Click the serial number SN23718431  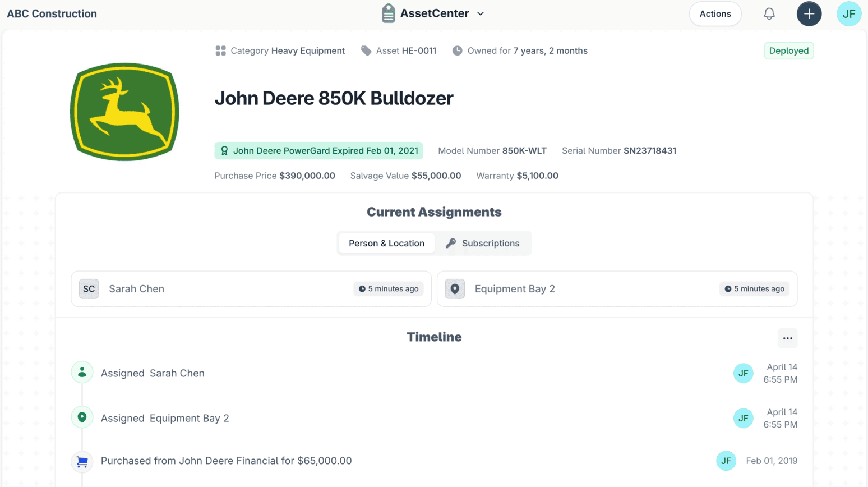click(x=650, y=151)
